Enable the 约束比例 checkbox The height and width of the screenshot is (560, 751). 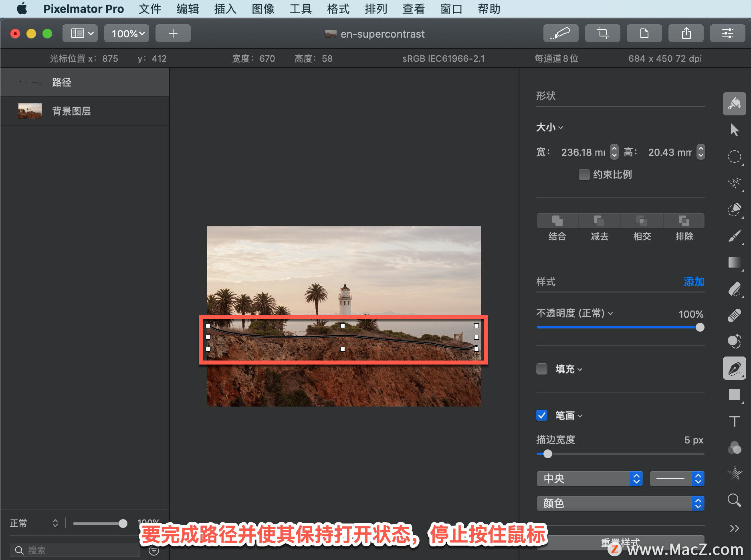[x=584, y=175]
